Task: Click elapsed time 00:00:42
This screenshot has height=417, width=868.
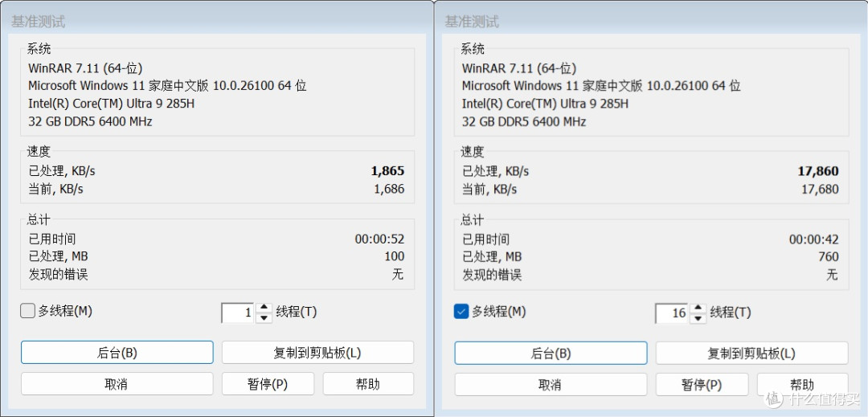Action: (x=813, y=239)
